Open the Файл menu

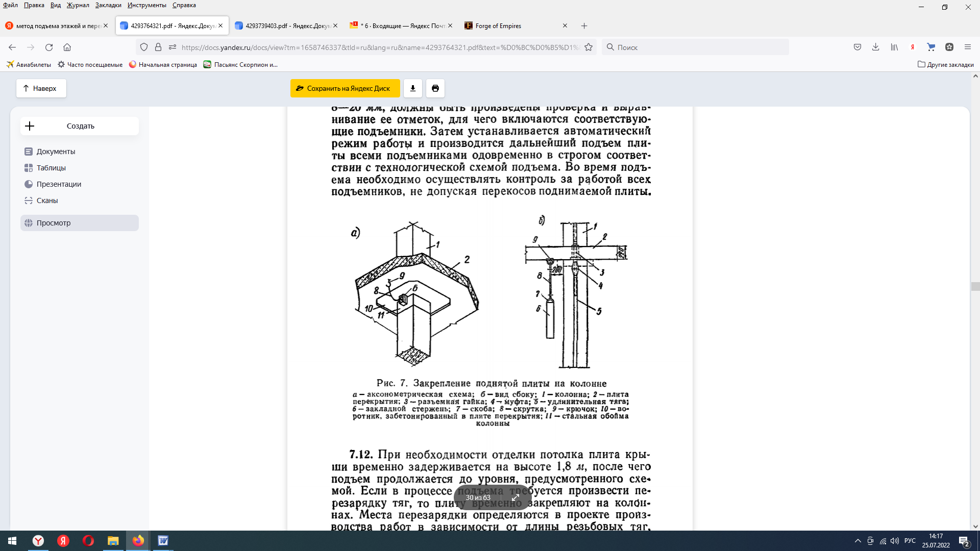10,5
